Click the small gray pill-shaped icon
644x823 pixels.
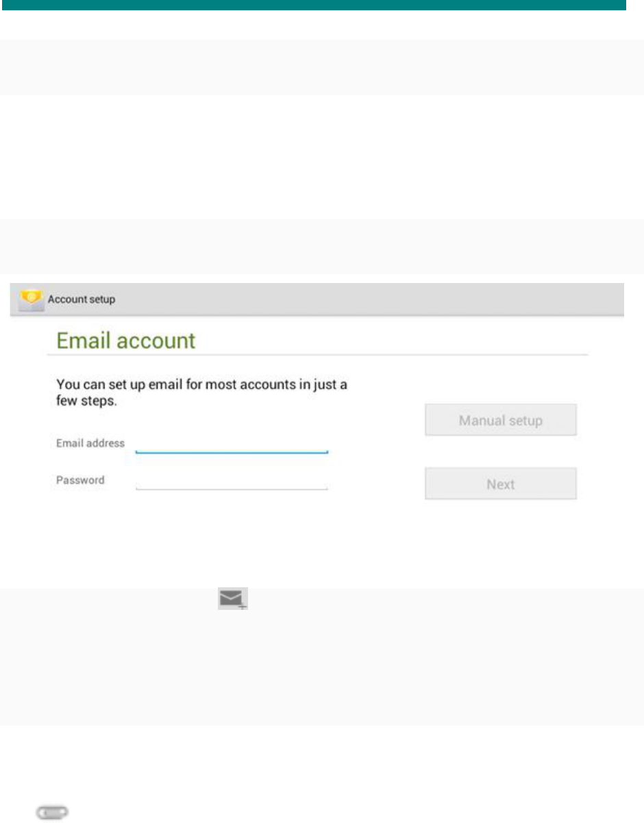(52, 812)
